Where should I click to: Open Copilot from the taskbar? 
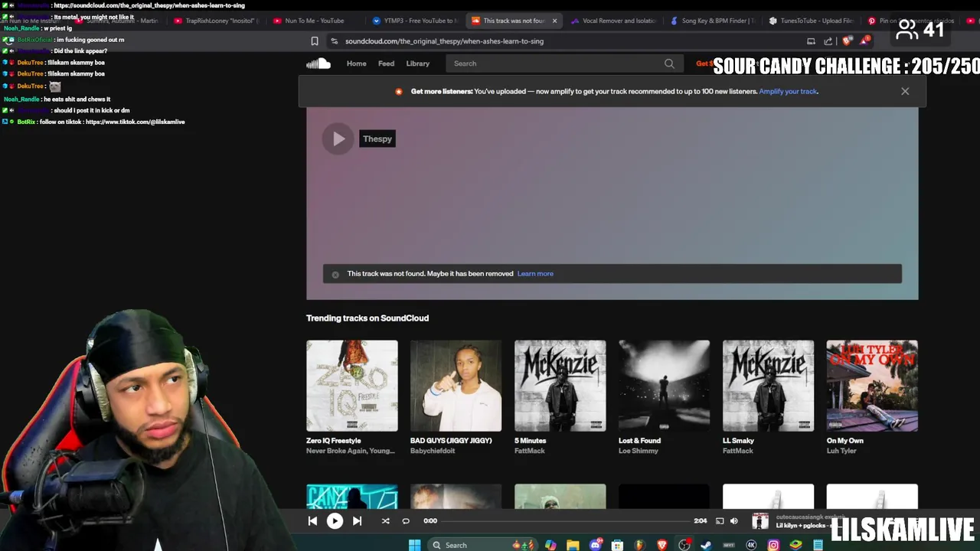click(550, 545)
